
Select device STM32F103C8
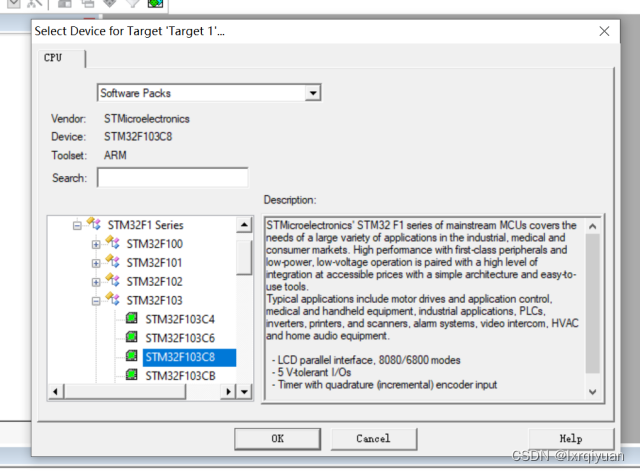pyautogui.click(x=189, y=357)
